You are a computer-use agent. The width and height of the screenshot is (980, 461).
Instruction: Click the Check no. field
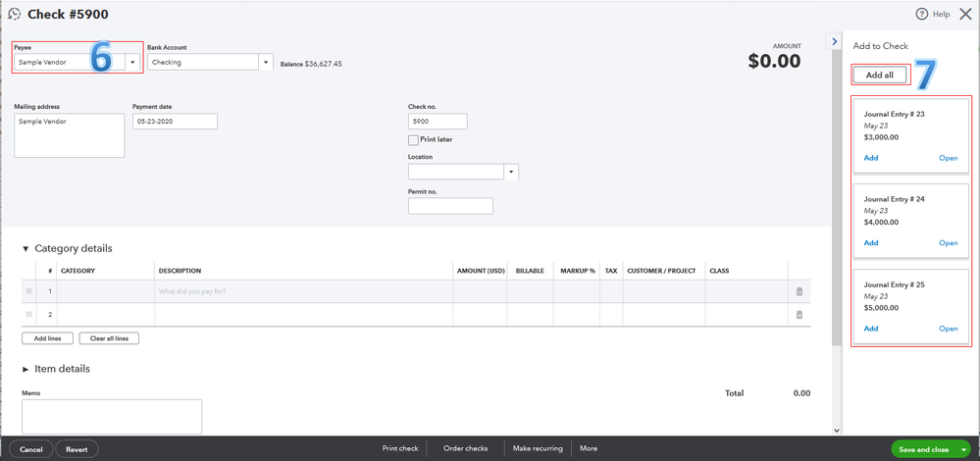coord(438,122)
